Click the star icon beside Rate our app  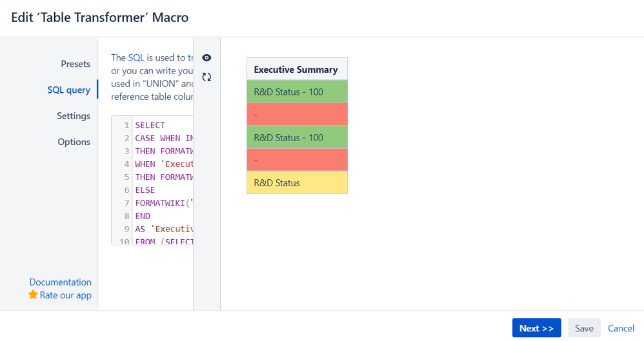(33, 295)
